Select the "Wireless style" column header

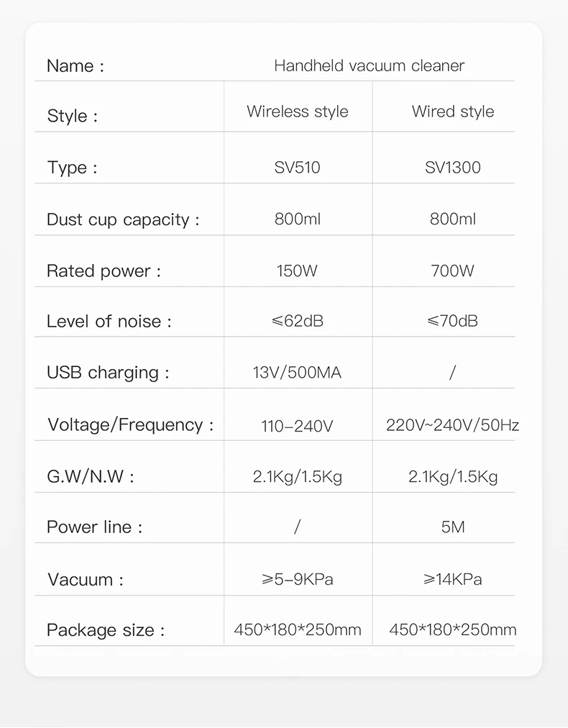click(x=297, y=112)
